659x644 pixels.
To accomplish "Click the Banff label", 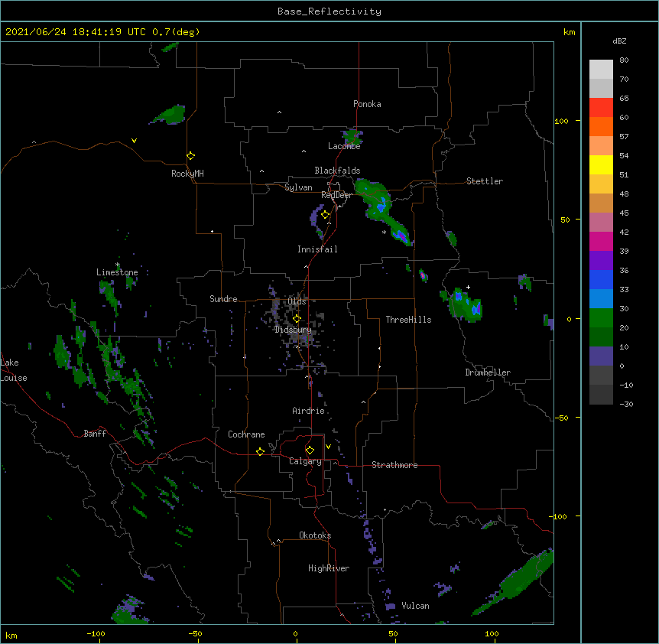I will [x=95, y=434].
